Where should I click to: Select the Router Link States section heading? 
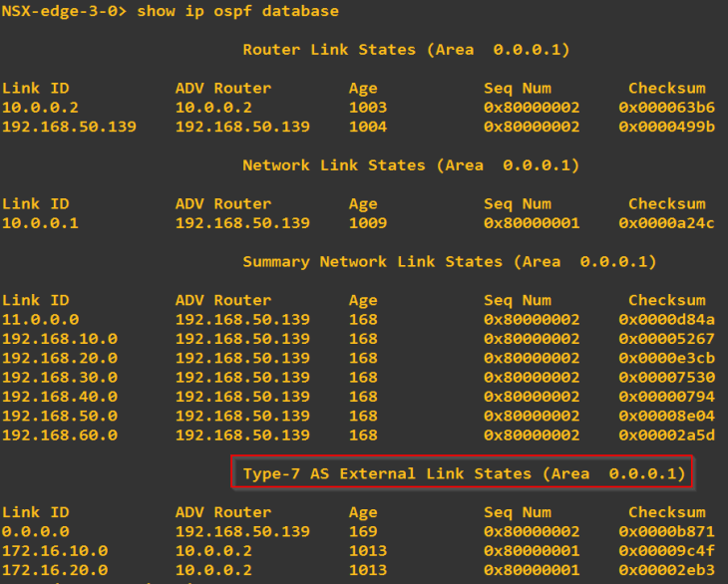click(406, 49)
